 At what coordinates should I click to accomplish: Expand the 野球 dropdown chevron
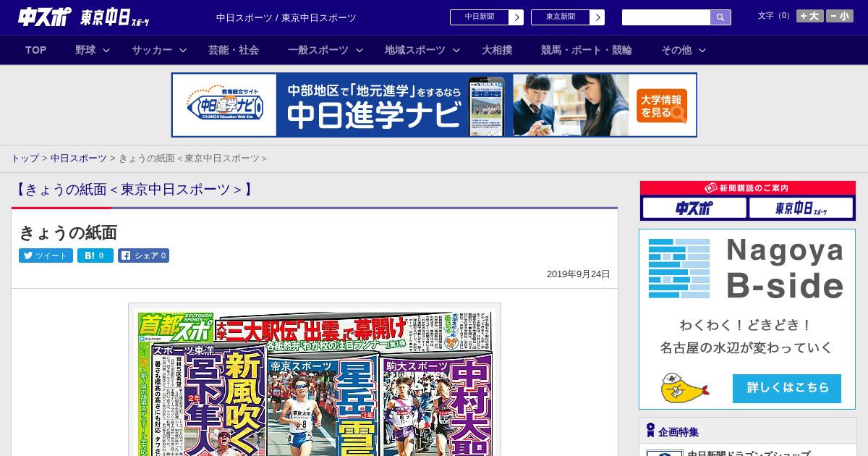tap(106, 50)
